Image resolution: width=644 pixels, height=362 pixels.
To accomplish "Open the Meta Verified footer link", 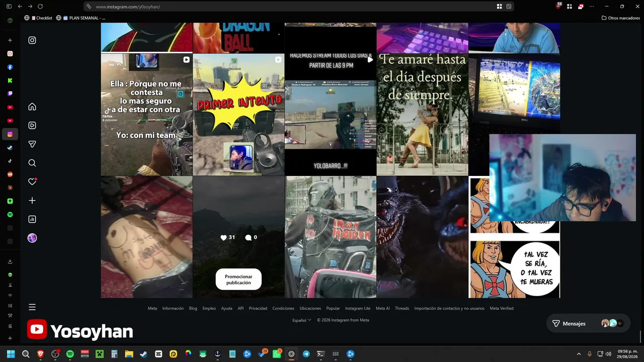I will 502,308.
